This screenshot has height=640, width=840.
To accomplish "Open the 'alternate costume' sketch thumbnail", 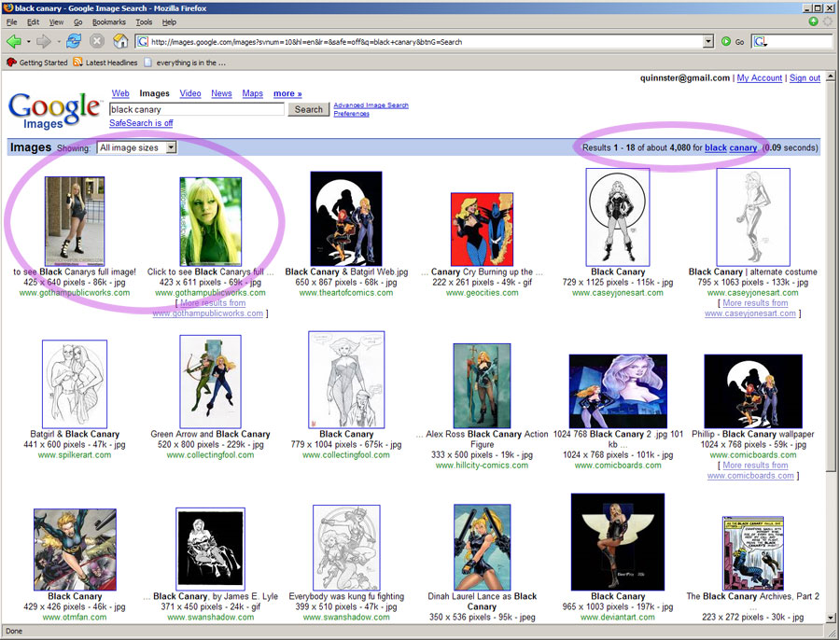I will pyautogui.click(x=752, y=216).
